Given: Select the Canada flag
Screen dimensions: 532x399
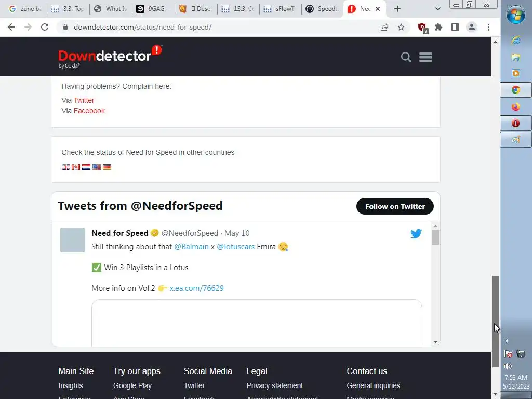Looking at the screenshot, I should [76, 167].
